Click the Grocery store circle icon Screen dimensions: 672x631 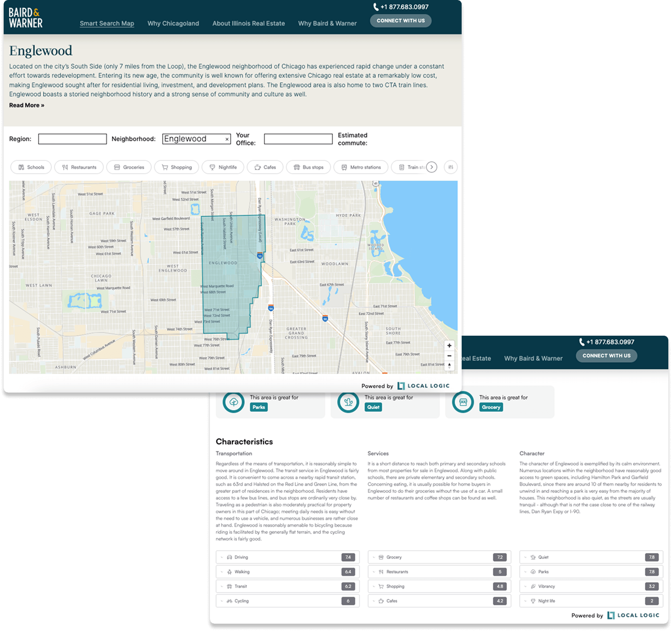pyautogui.click(x=463, y=402)
